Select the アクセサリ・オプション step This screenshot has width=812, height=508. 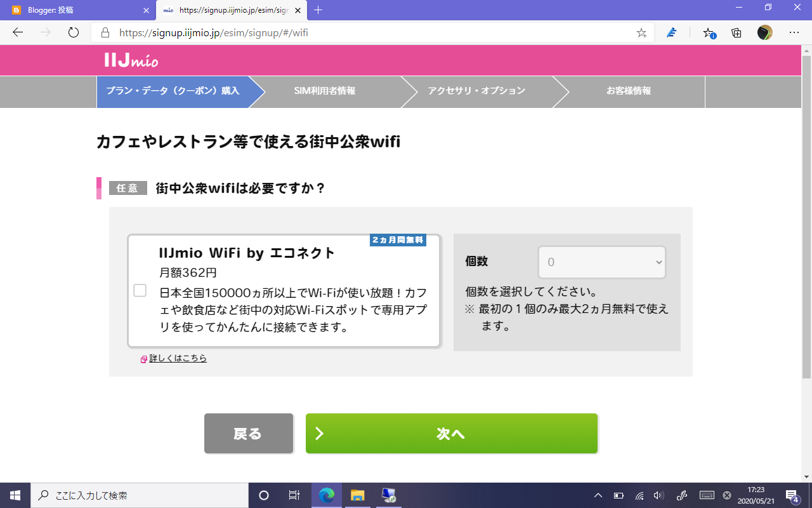tap(476, 91)
